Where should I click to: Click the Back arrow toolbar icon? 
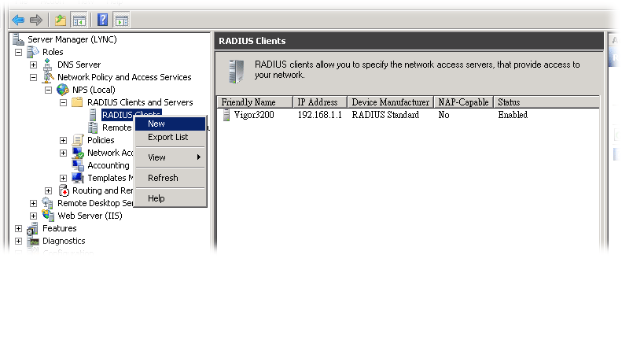17,20
